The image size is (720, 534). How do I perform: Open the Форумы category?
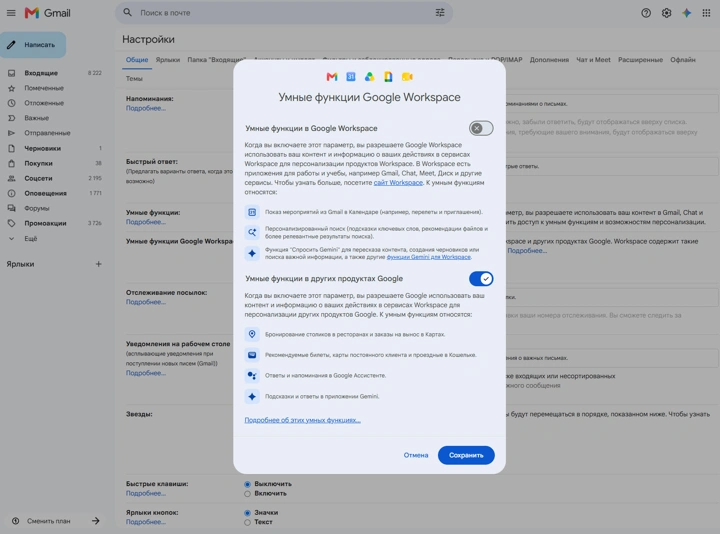[55, 208]
